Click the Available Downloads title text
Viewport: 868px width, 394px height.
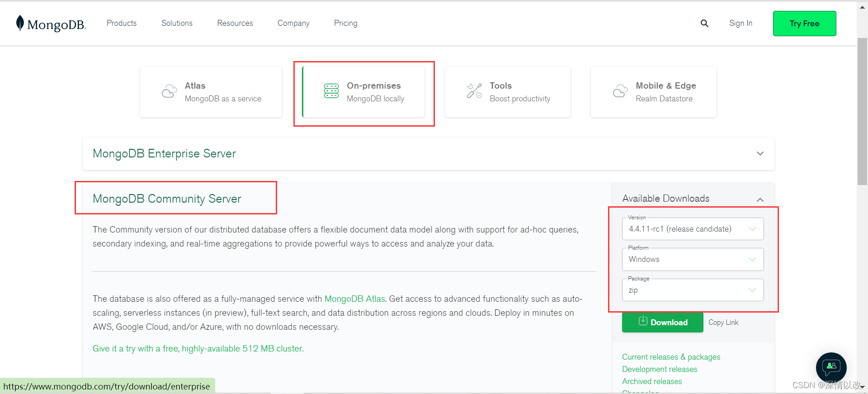(x=666, y=199)
